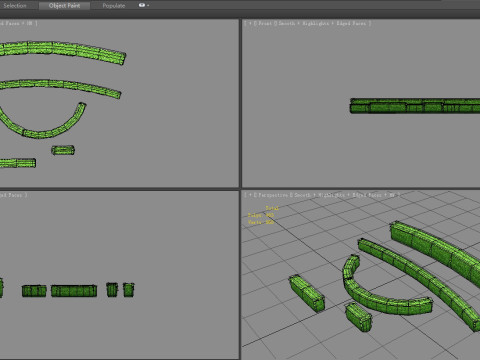
Task: Select the semicircular hedge in top-left viewport
Action: coord(40,134)
